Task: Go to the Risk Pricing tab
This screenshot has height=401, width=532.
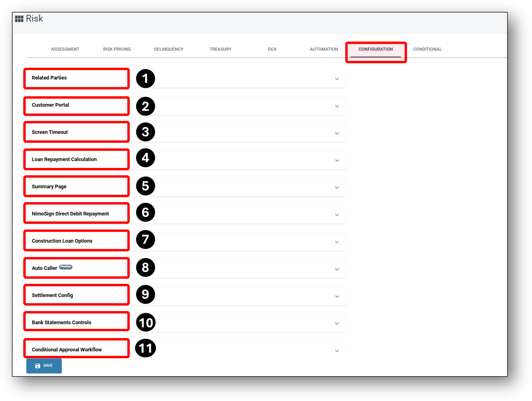Action: pyautogui.click(x=117, y=49)
